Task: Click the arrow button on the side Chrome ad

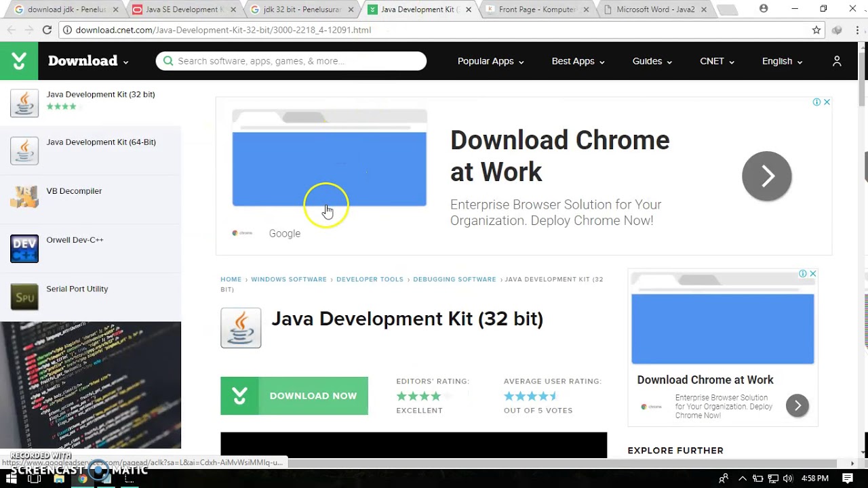Action: tap(797, 405)
